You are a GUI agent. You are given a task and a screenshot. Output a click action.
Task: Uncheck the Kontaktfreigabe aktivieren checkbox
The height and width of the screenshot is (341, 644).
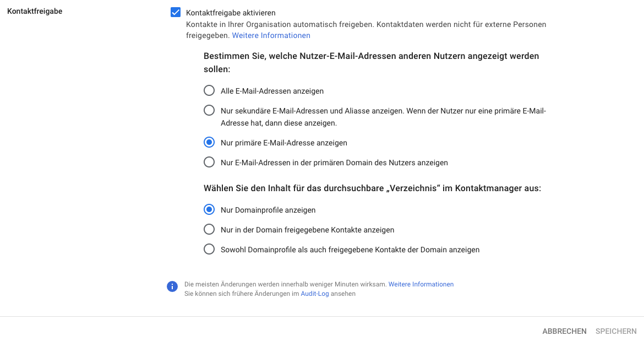(x=176, y=12)
